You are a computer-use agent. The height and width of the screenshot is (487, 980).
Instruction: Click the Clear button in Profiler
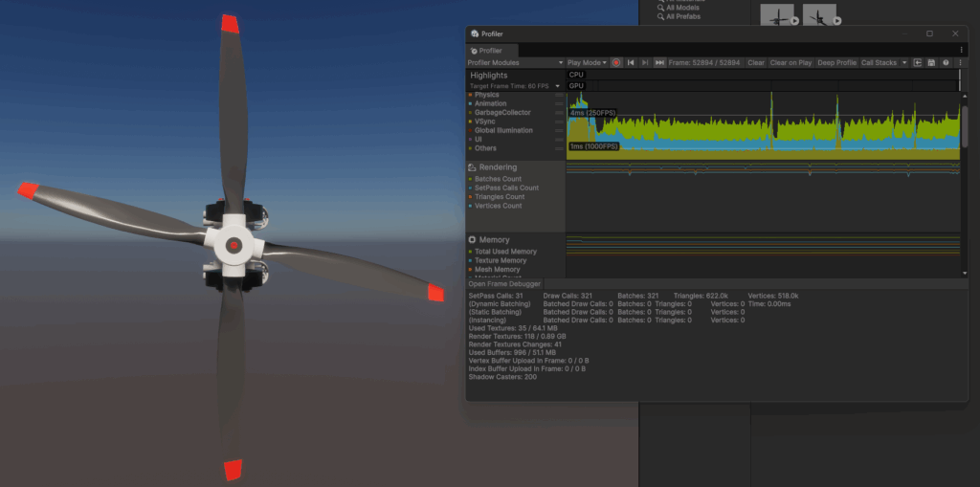(x=755, y=63)
